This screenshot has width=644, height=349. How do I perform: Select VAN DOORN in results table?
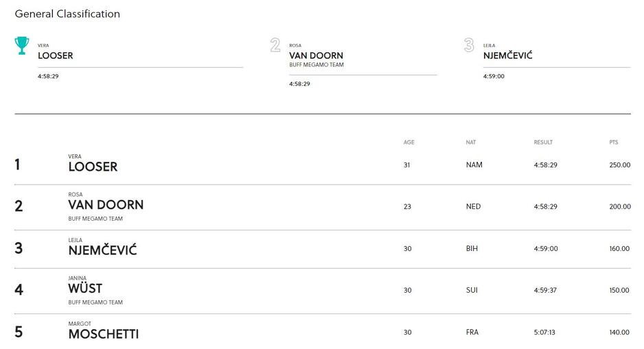point(106,204)
